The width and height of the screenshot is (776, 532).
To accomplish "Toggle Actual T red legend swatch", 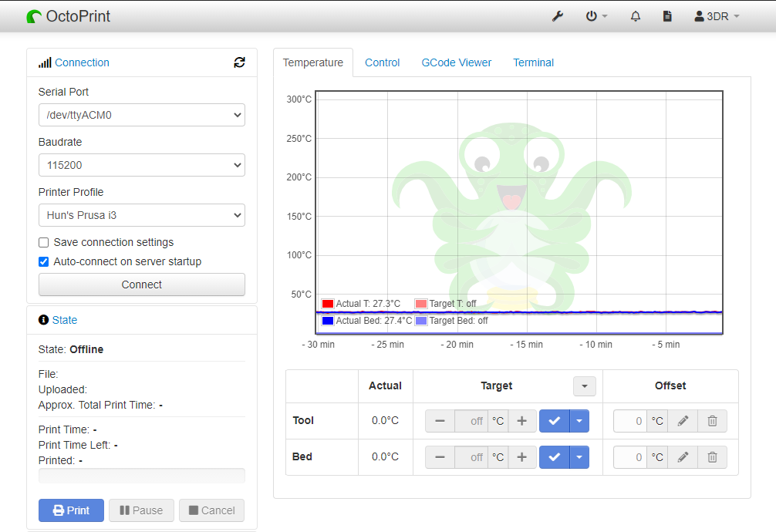I will [x=328, y=304].
